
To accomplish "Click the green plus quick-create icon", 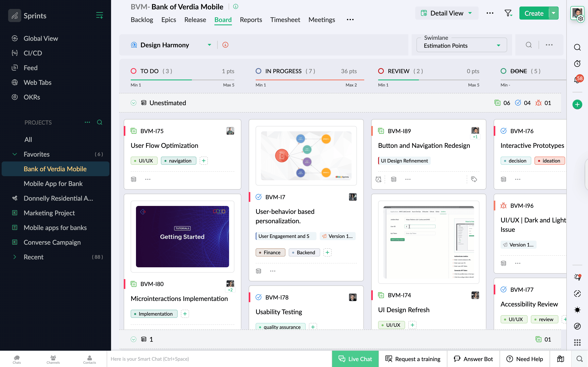I will point(578,104).
